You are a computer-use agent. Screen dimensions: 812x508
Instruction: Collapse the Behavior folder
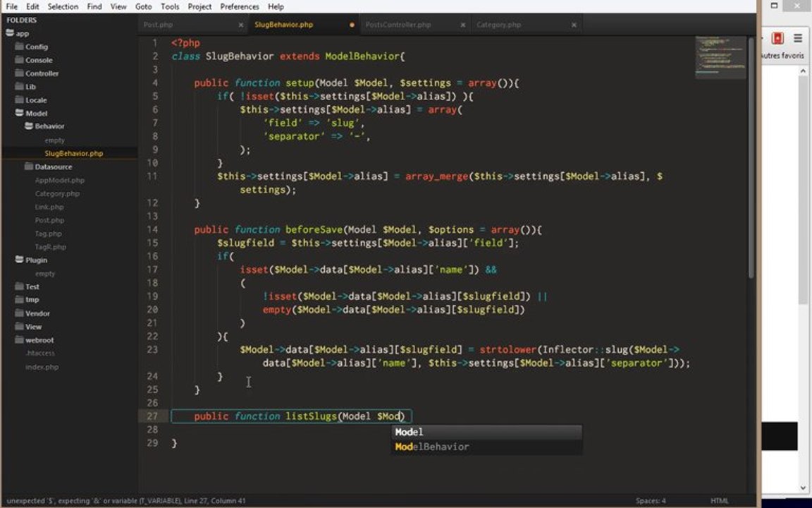(44, 126)
